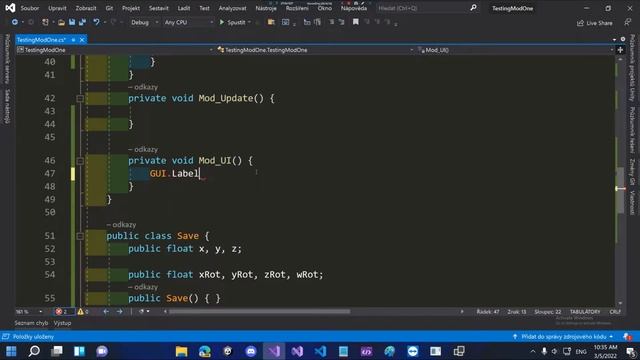Image resolution: width=640 pixels, height=360 pixels.
Task: Click the search magnifier icon in title bar
Action: coord(473,8)
